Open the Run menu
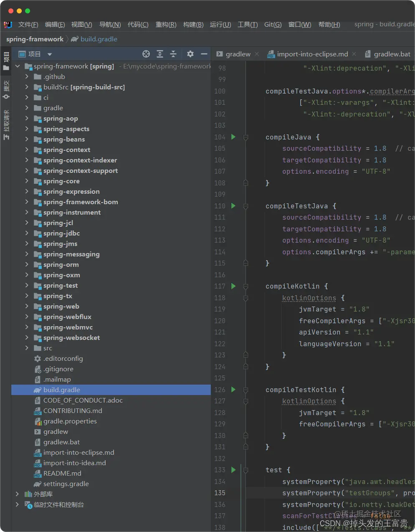The image size is (415, 532). (x=220, y=25)
